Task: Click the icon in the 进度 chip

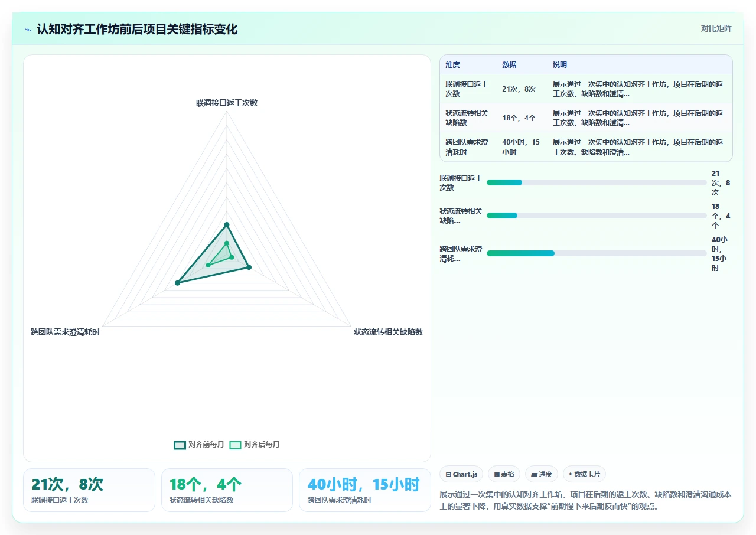Action: [534, 474]
